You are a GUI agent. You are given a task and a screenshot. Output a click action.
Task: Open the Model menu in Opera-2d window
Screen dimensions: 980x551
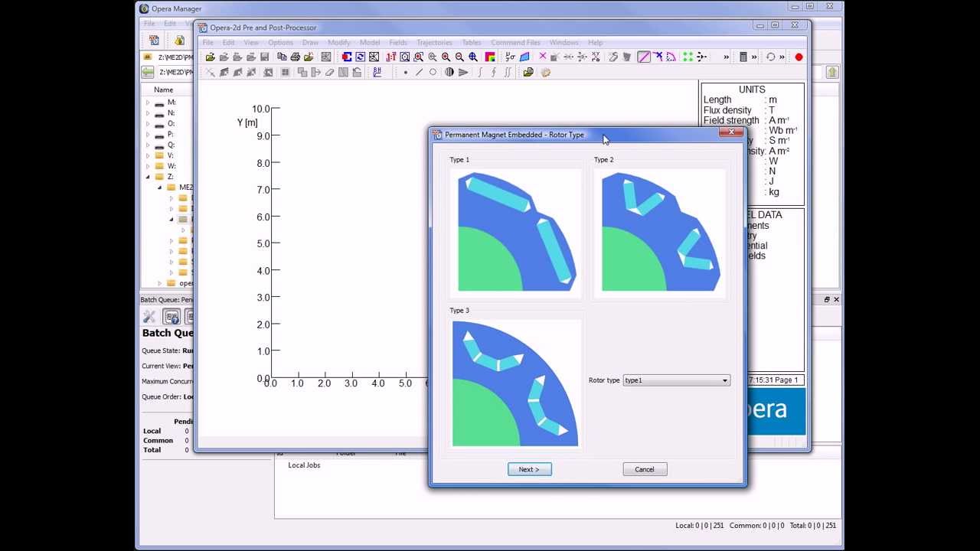coord(370,43)
